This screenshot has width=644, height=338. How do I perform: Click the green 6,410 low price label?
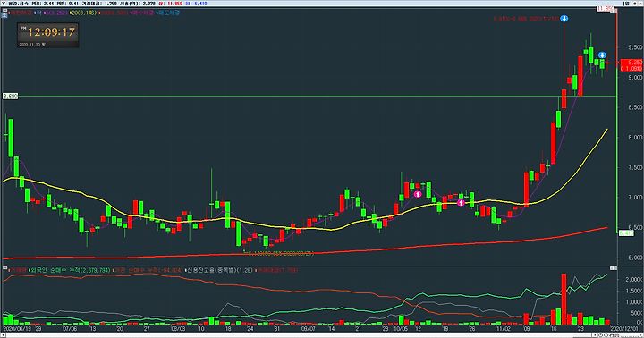tap(625, 232)
